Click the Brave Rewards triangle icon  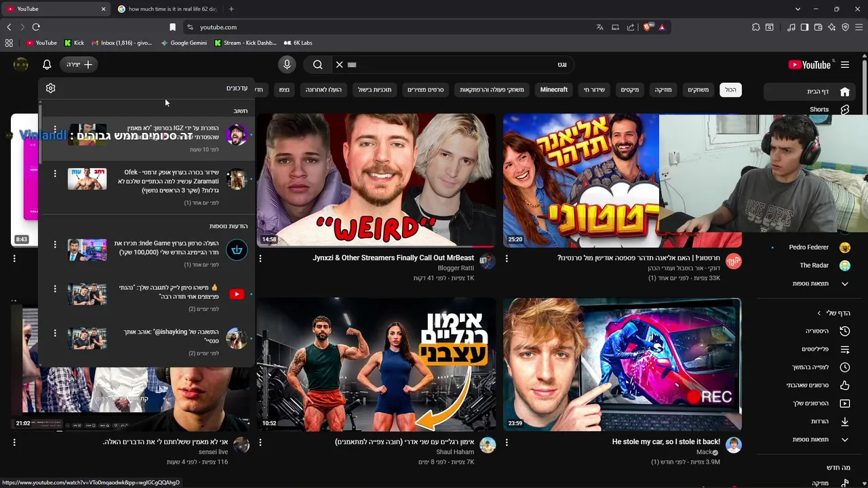point(662,27)
